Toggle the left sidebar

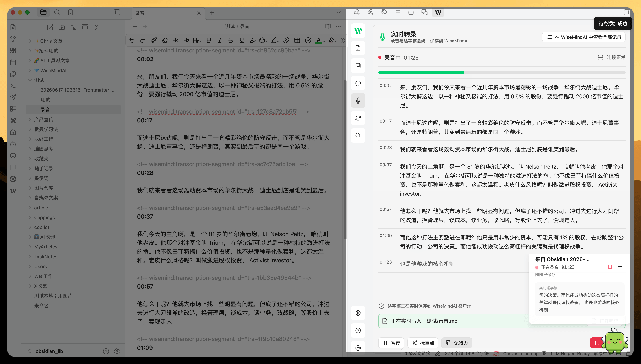click(x=117, y=12)
